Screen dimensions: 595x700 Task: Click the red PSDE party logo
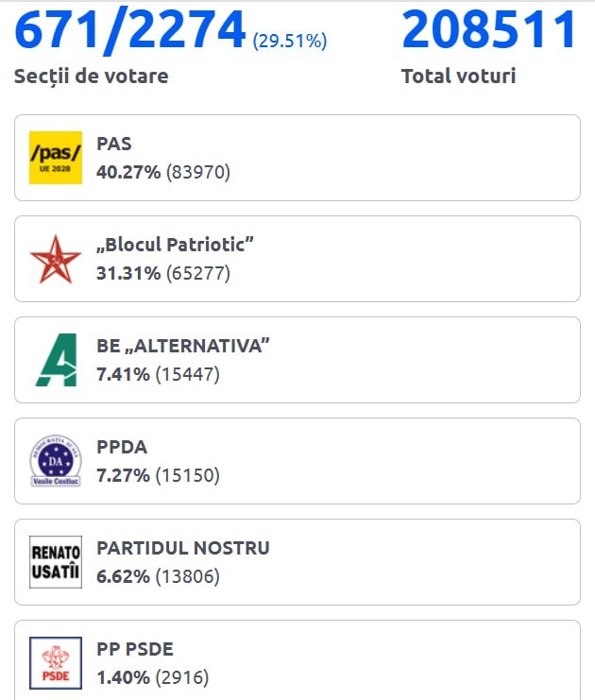tap(56, 663)
